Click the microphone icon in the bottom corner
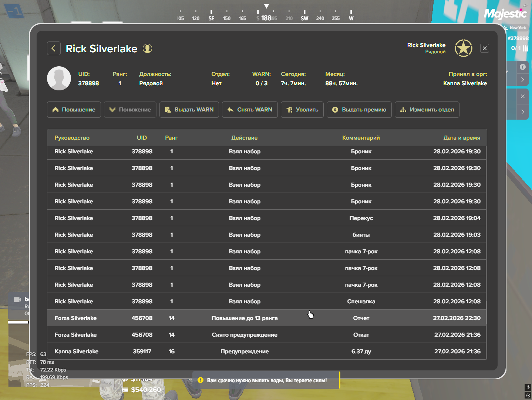Viewport: 532px width, 400px height. 528,387
